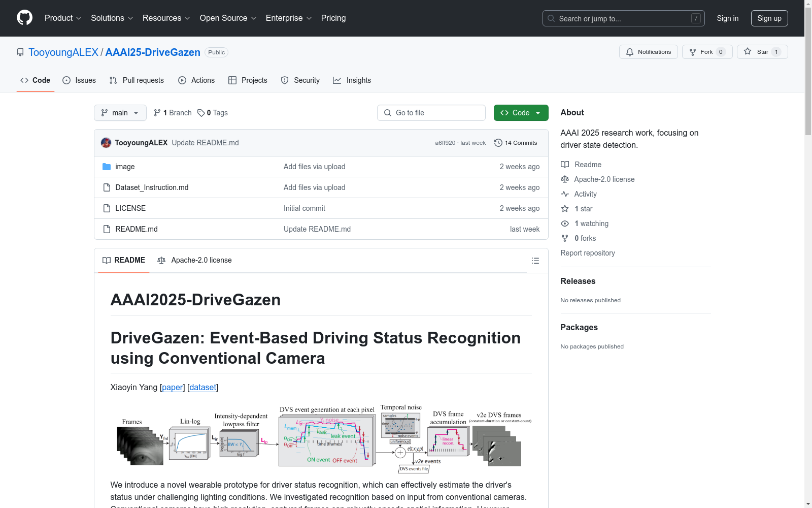812x508 pixels.
Task: Click the Readme book icon in About
Action: coord(565,165)
